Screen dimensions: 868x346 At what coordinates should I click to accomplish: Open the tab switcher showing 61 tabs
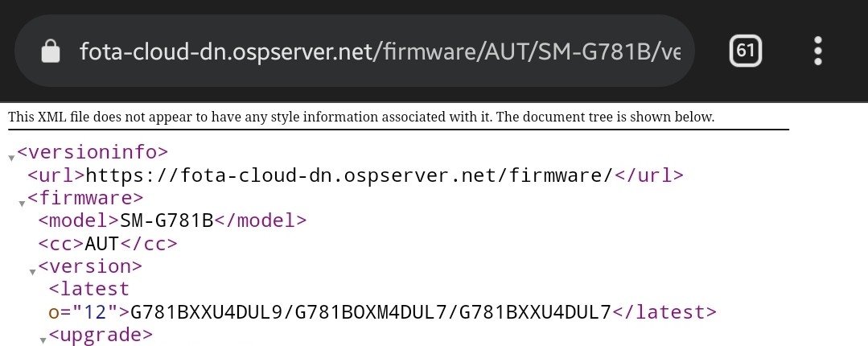coord(745,51)
